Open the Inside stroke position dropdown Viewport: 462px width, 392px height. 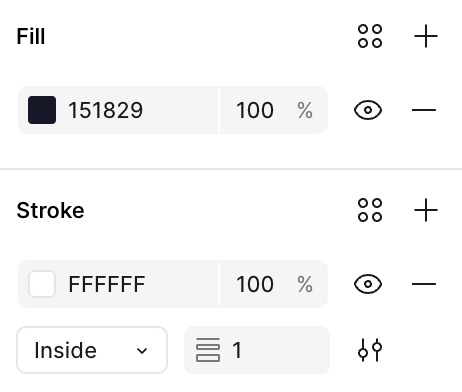pyautogui.click(x=92, y=350)
